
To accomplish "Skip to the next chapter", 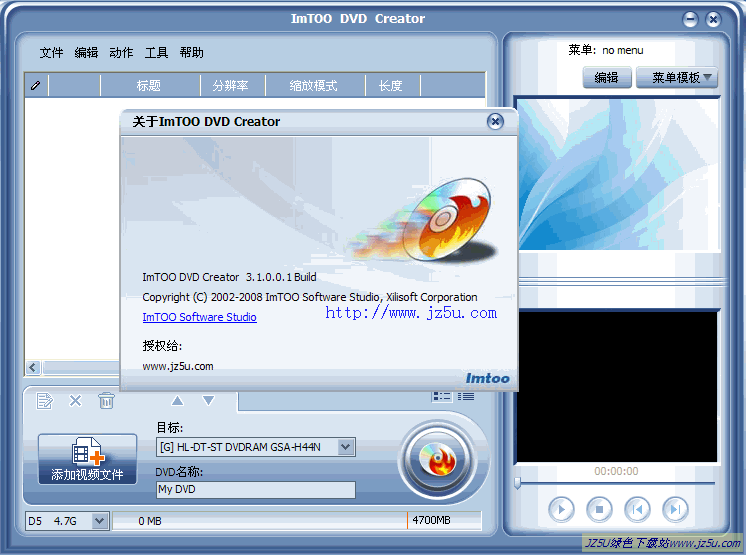I will tap(676, 510).
